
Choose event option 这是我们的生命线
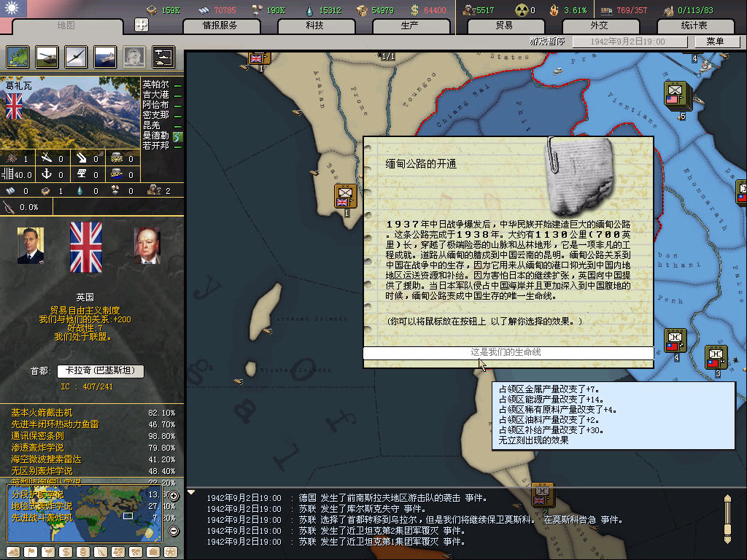(508, 352)
